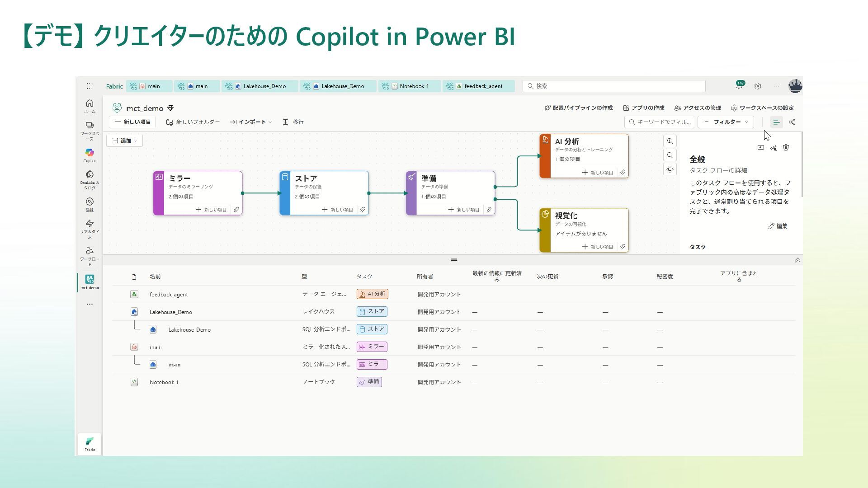The image size is (868, 488).
Task: Click the horizontal pane divider handle
Action: click(453, 260)
